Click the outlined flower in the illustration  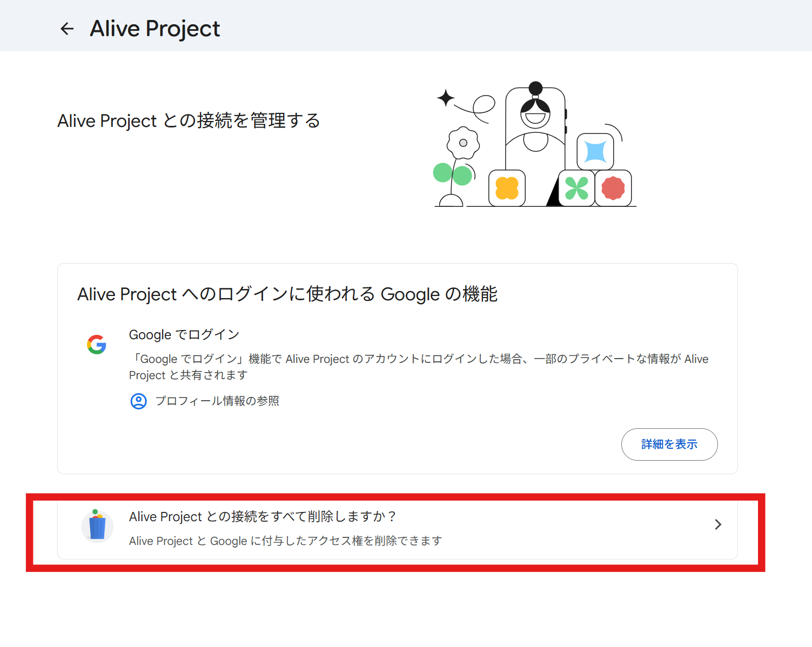pos(463,143)
